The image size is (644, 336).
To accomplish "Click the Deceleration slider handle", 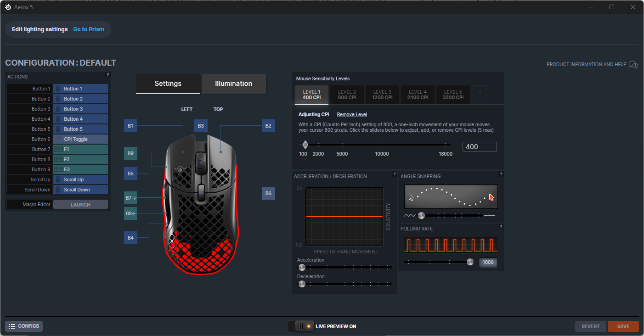I will point(302,284).
